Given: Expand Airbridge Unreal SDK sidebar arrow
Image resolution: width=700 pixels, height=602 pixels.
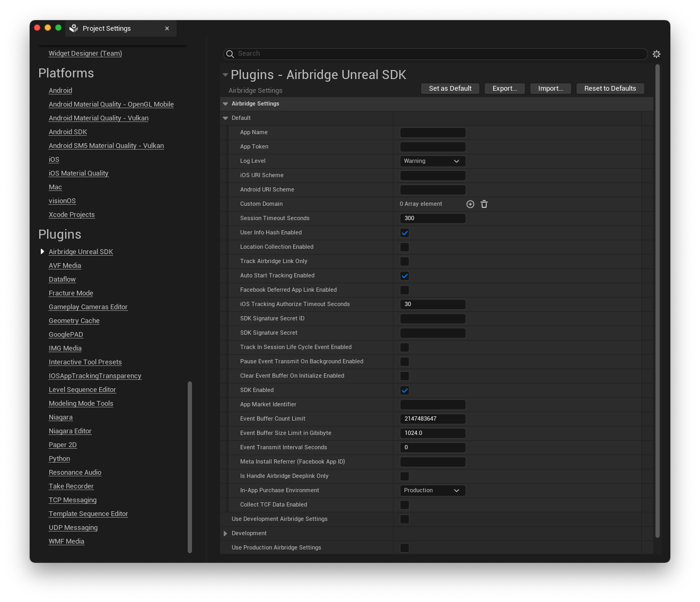Looking at the screenshot, I should [42, 251].
